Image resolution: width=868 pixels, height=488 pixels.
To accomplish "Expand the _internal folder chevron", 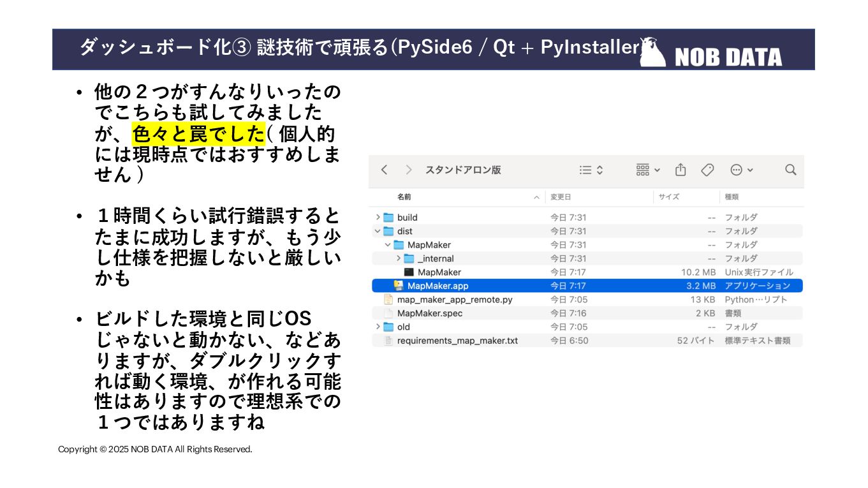I will coord(399,258).
